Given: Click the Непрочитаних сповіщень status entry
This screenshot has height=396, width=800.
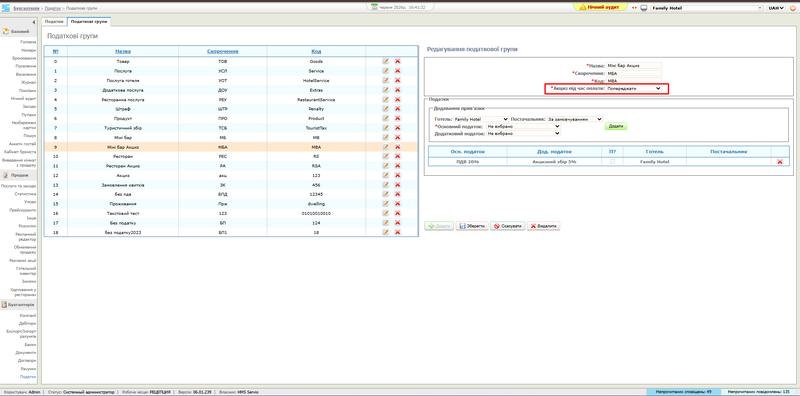Looking at the screenshot, I should pos(683,392).
